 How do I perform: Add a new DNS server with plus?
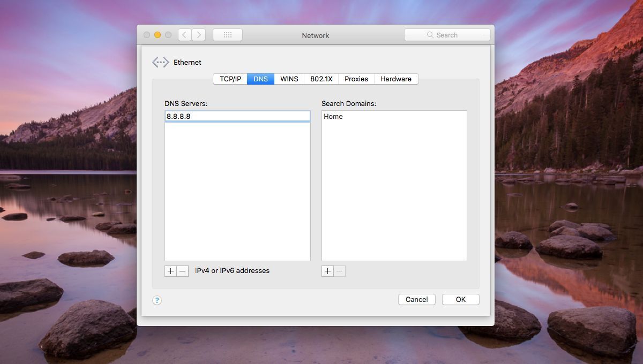[170, 271]
